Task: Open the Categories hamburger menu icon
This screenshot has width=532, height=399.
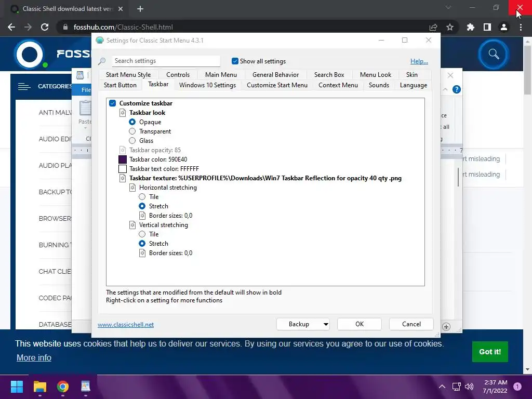Action: pos(24,87)
